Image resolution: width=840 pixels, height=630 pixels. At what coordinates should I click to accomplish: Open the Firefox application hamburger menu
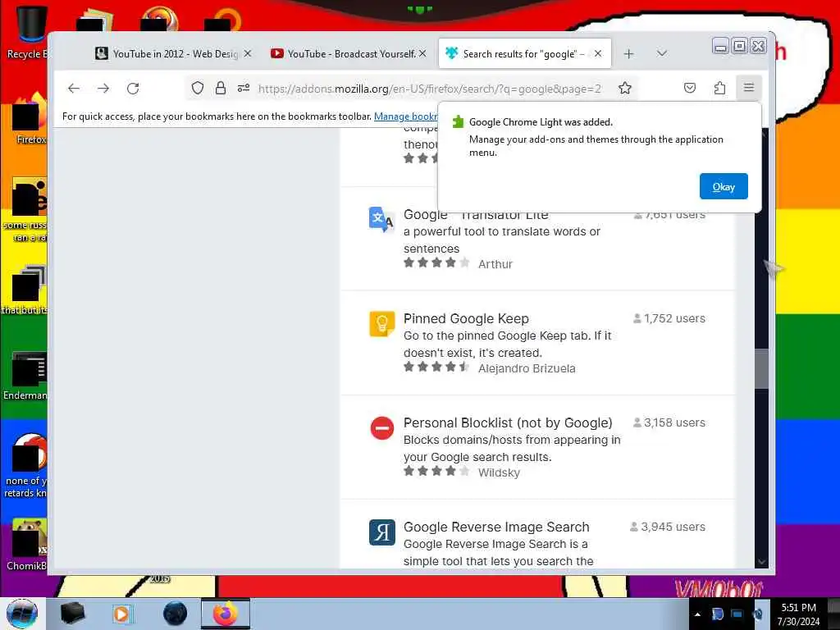(x=749, y=87)
